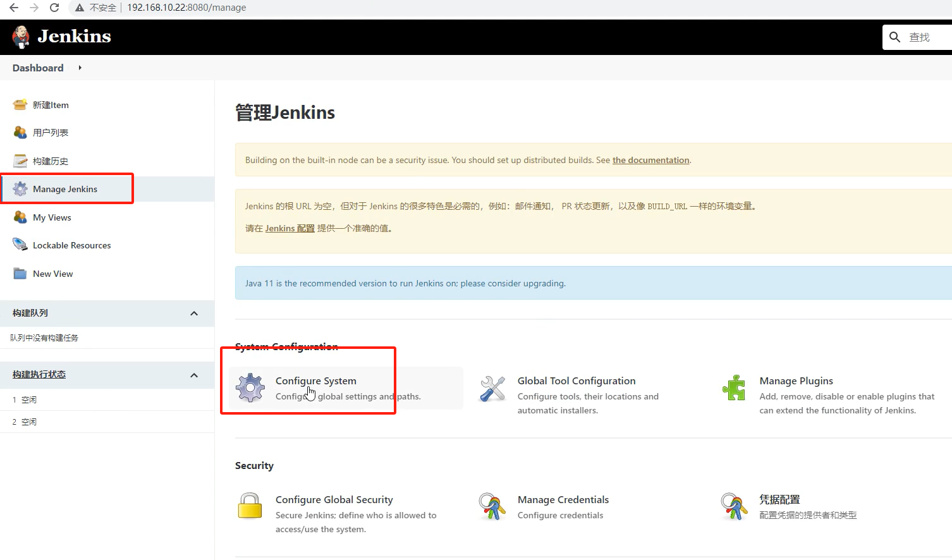Click the 构建队列 panel title
This screenshot has height=560, width=952.
pyautogui.click(x=30, y=313)
